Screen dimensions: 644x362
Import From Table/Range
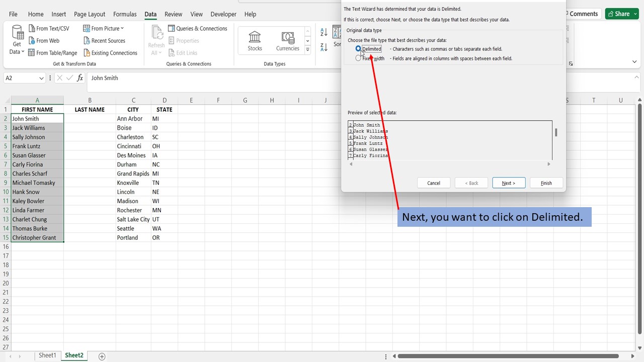(53, 53)
